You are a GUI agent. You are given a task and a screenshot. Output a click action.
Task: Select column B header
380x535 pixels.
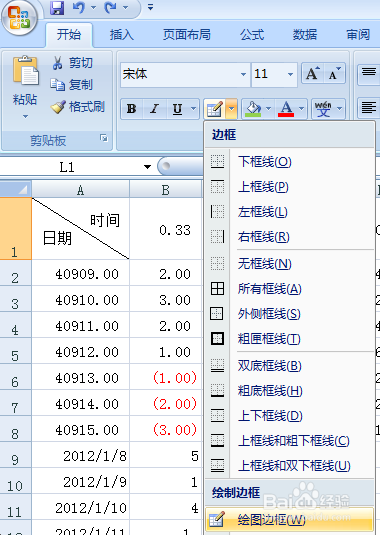coord(166,190)
